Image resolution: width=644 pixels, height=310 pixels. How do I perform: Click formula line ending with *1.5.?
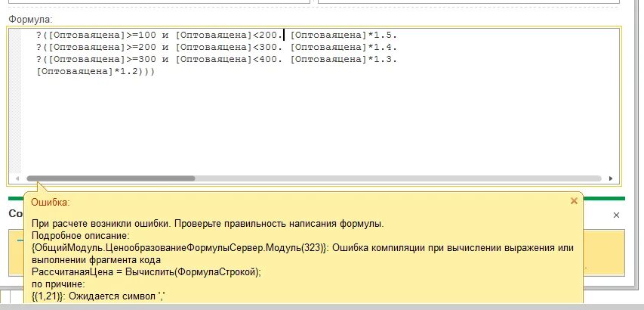tap(217, 36)
